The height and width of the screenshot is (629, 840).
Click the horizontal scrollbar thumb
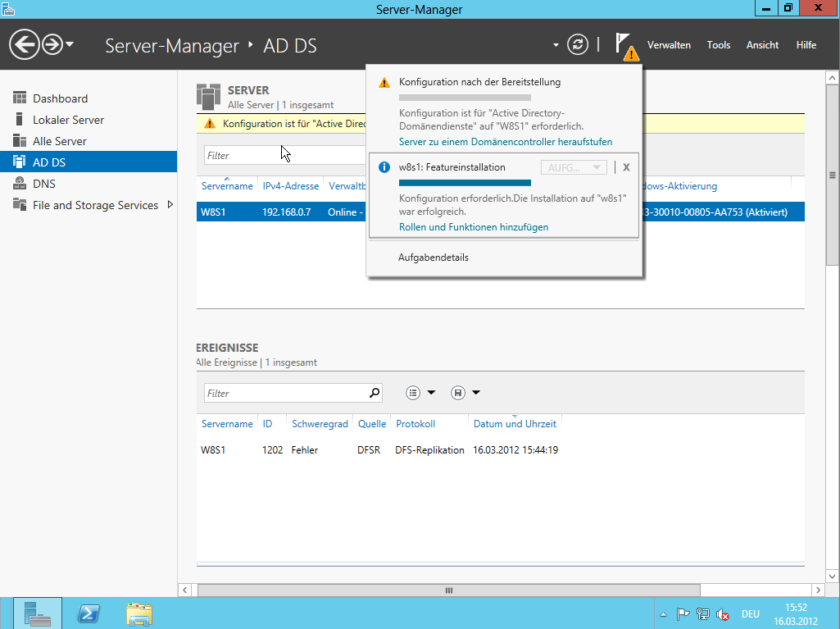click(x=448, y=590)
